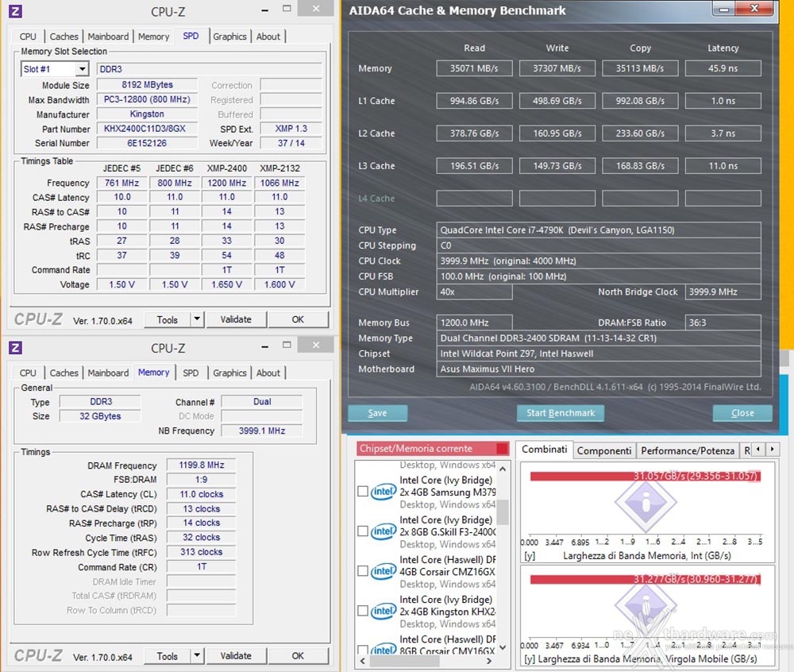Screen dimensions: 794x672
Task: Select the active SPD tab in the top CPU-Z window
Action: click(x=191, y=36)
